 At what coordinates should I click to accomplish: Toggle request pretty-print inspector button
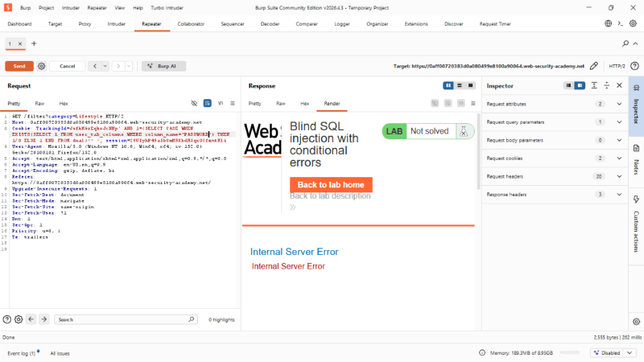coord(208,103)
